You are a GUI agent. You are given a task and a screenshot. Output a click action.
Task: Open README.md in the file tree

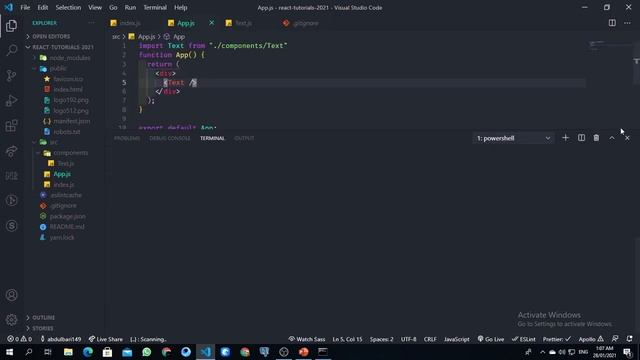[67, 227]
